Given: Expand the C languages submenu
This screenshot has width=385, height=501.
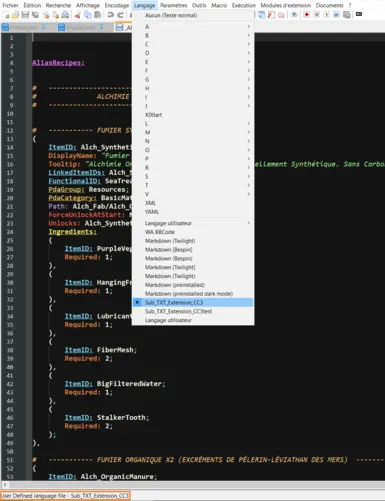Looking at the screenshot, I should (x=193, y=44).
